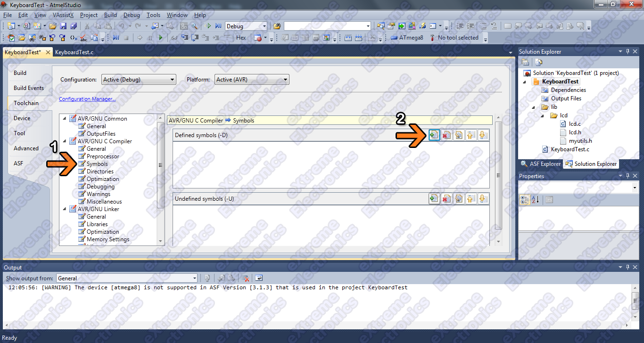Open the Configuration Manager link
Image resolution: width=644 pixels, height=343 pixels.
click(87, 99)
